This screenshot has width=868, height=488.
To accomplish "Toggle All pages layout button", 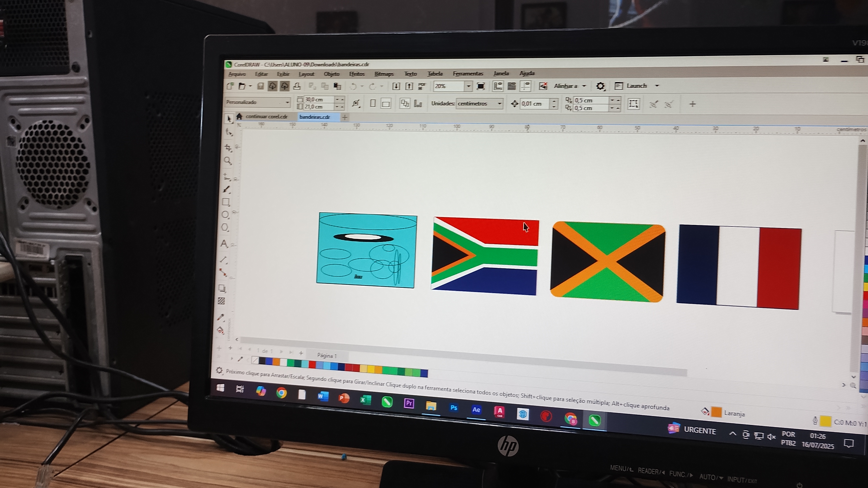I will coord(405,103).
